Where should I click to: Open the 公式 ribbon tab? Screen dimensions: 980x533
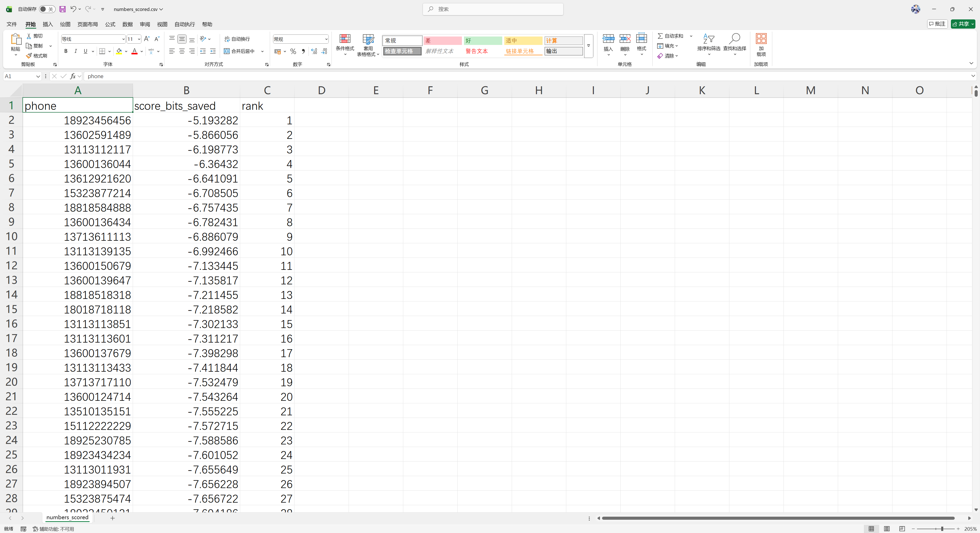[x=110, y=24]
